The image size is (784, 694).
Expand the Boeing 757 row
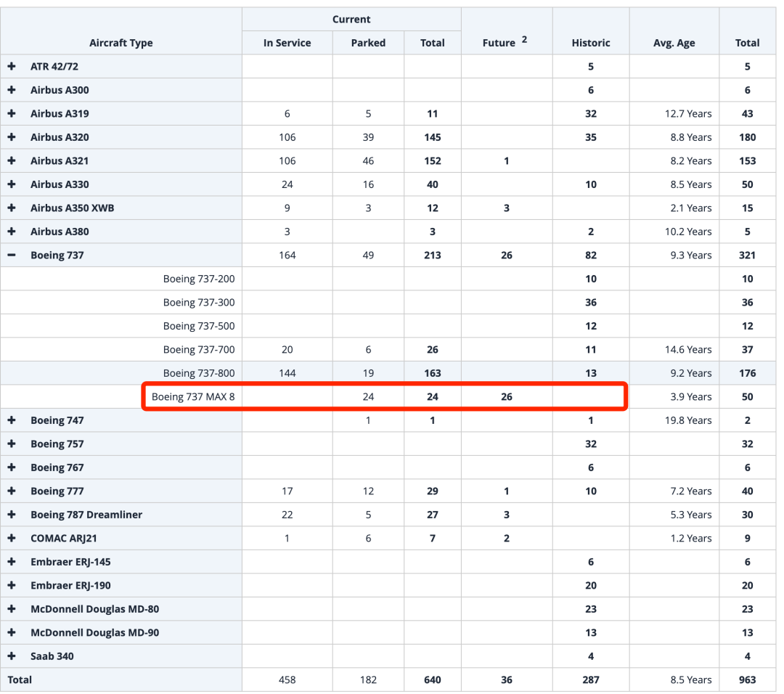[12, 444]
